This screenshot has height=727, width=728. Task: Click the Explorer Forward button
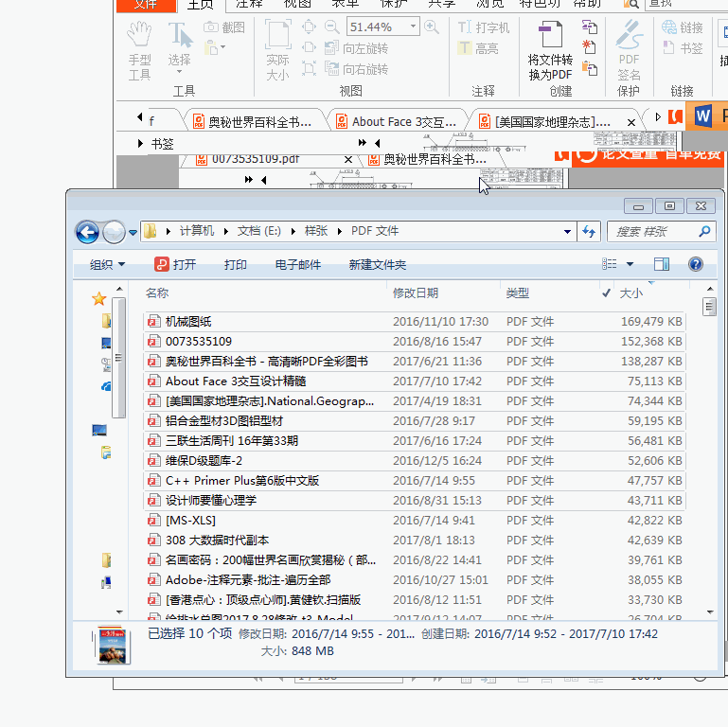coord(114,232)
